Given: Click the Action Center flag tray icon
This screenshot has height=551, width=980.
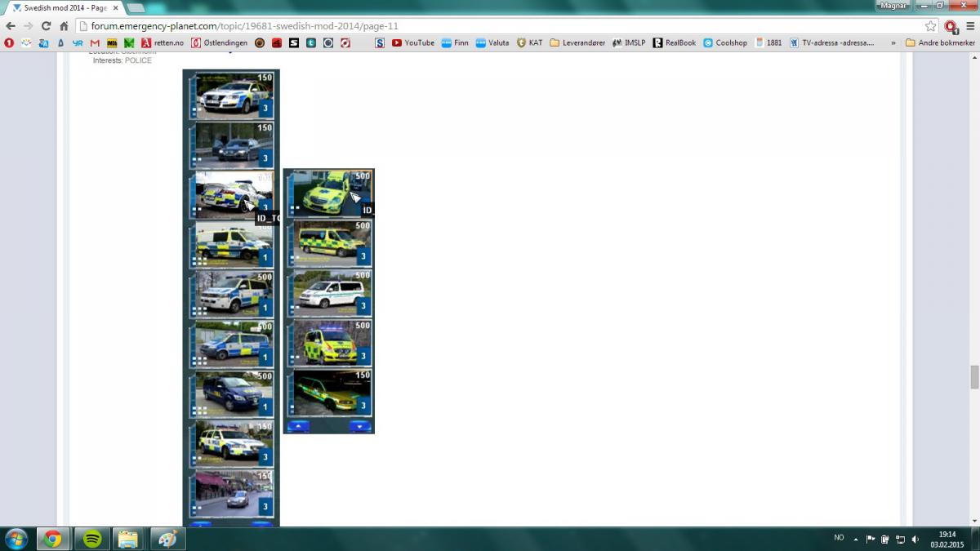Looking at the screenshot, I should (x=871, y=539).
